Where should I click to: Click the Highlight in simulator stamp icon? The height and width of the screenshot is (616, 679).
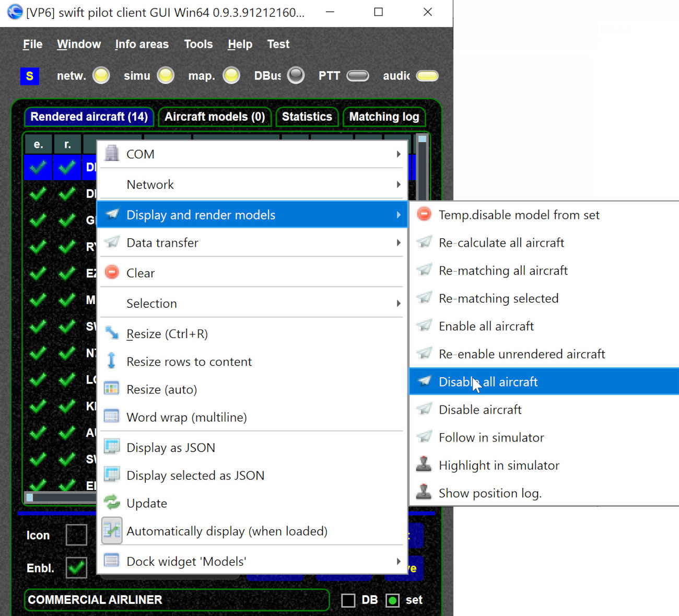coord(424,464)
